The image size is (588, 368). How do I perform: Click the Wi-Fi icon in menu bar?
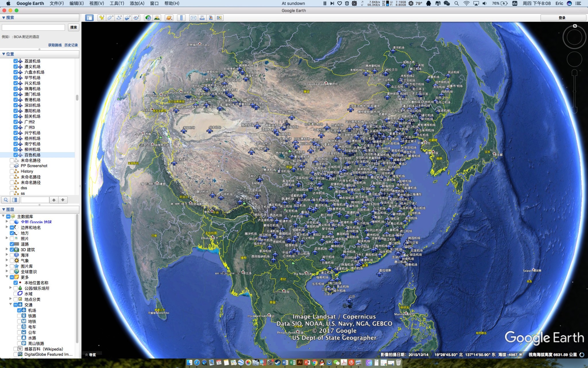467,3
